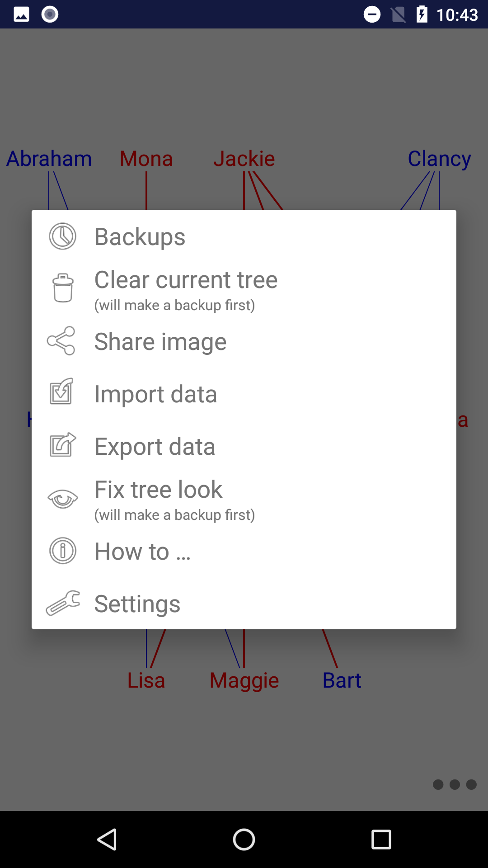Tap the export data arrow icon
The image size is (488, 868).
(62, 445)
